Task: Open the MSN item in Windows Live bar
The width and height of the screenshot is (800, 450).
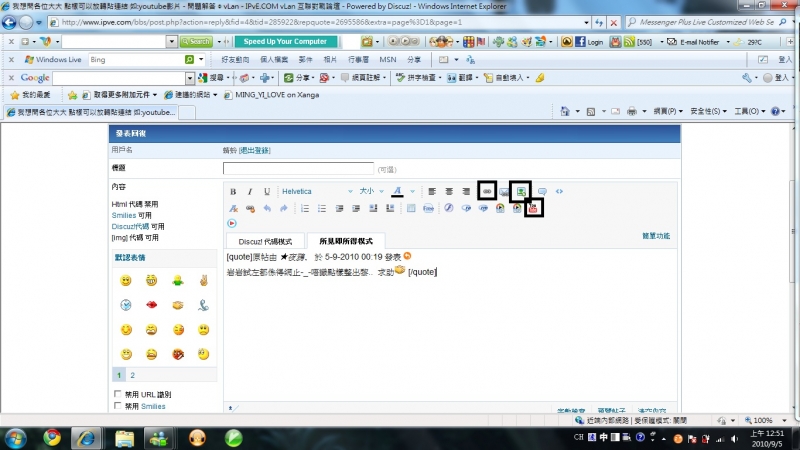Action: click(x=387, y=60)
